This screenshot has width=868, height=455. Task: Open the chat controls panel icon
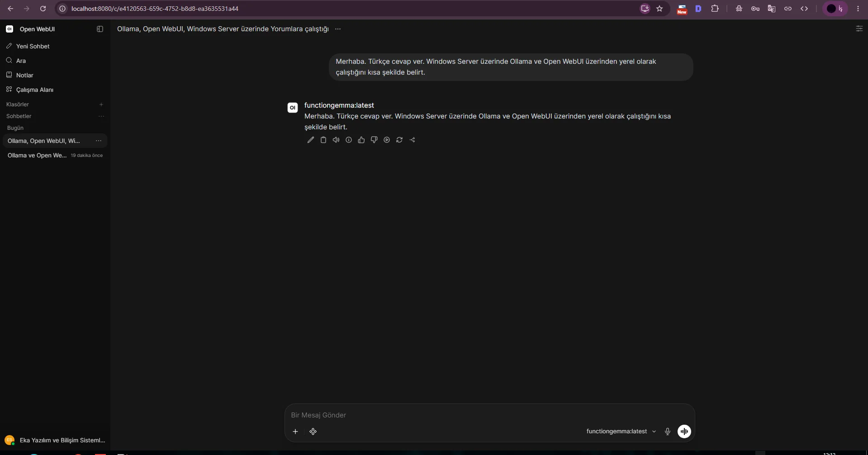[859, 29]
